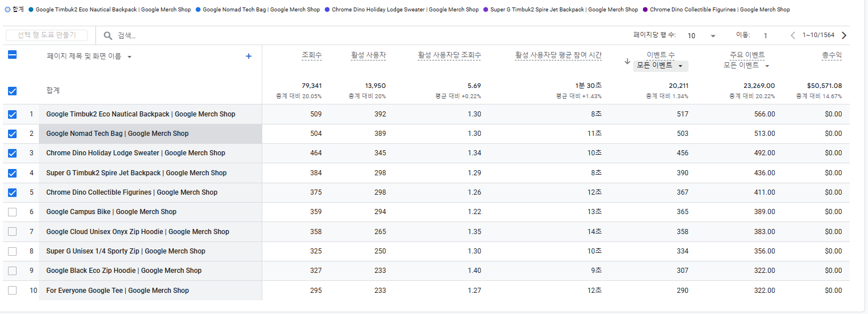
Task: Toggle the 합계 legend marker icon
Action: click(7, 10)
